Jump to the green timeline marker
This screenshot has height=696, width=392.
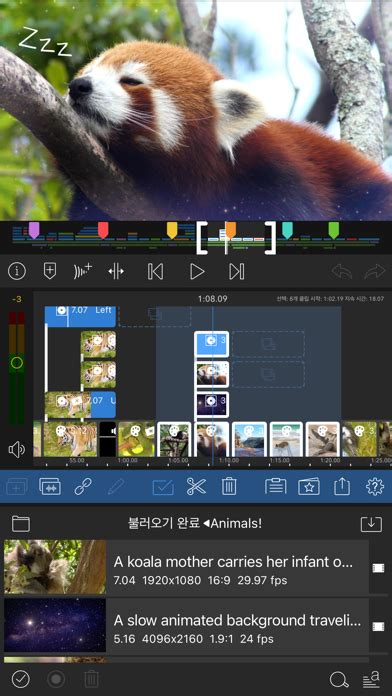(x=334, y=230)
